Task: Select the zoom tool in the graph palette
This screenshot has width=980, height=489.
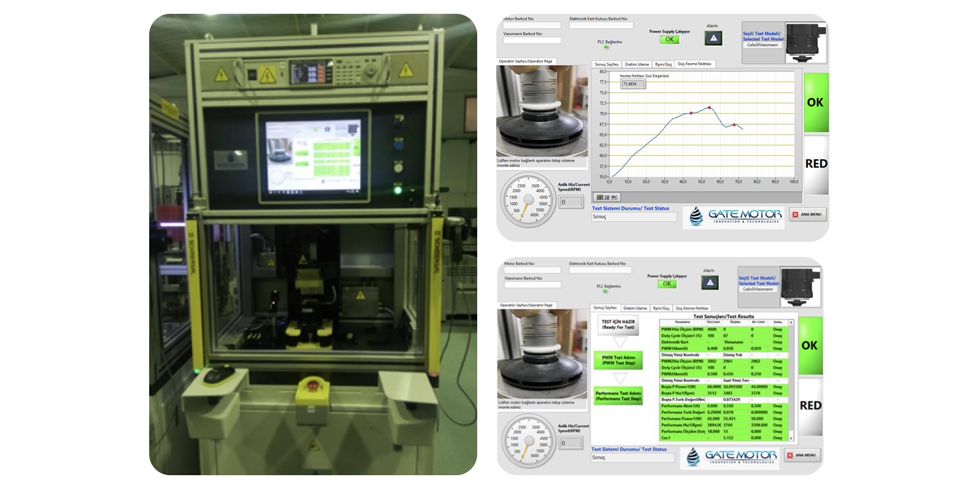Action: (606, 197)
